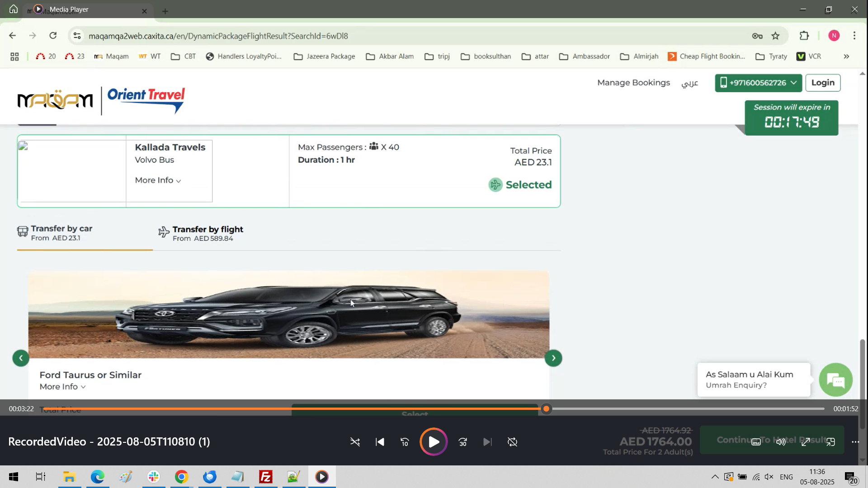868x488 pixels.
Task: Toggle repeat mode in Media Player
Action: point(512,442)
